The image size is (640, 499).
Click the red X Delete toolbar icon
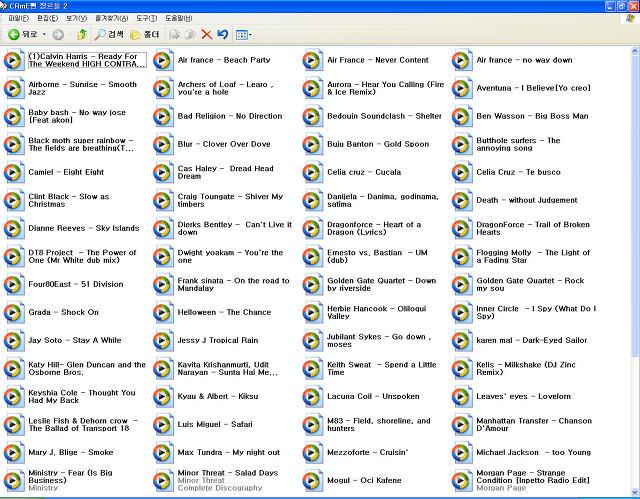[207, 35]
